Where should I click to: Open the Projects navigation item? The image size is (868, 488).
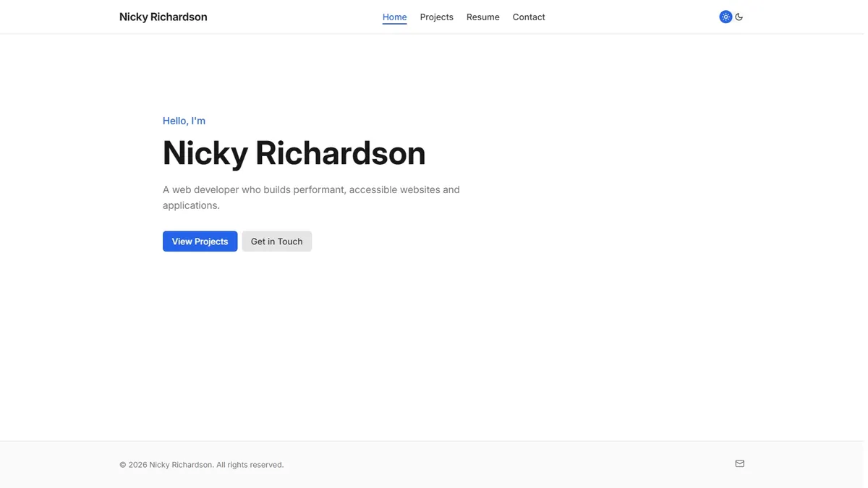point(436,17)
